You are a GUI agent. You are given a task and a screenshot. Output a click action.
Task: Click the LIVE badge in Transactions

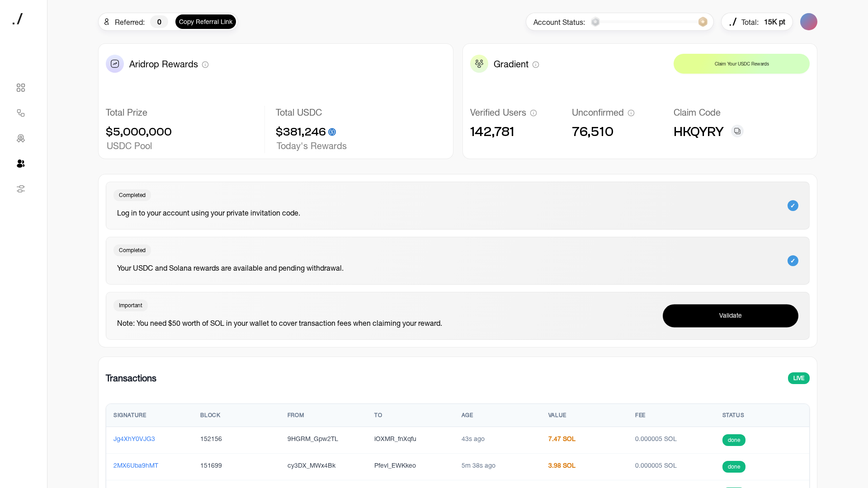[x=799, y=378]
